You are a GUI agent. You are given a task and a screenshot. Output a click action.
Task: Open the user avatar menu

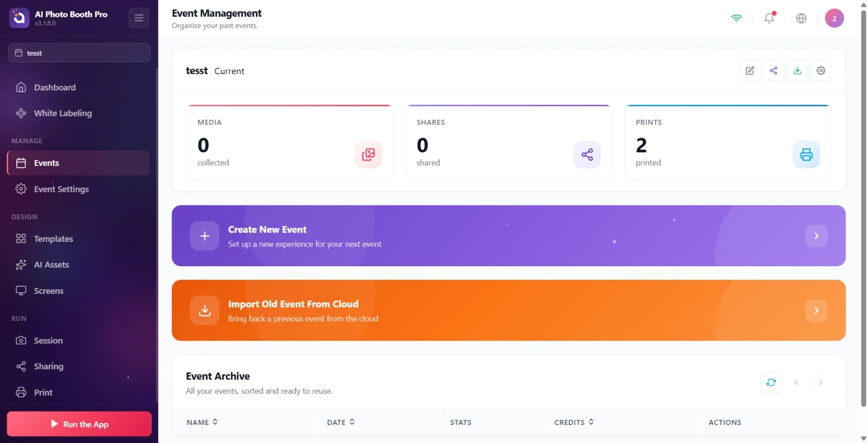834,18
